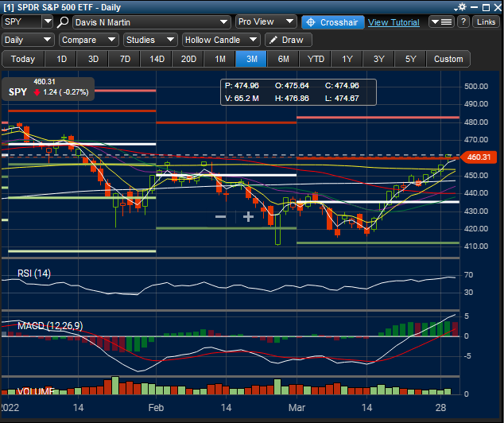This screenshot has height=423, width=504.
Task: Open the Pro View dropdown
Action: [266, 21]
